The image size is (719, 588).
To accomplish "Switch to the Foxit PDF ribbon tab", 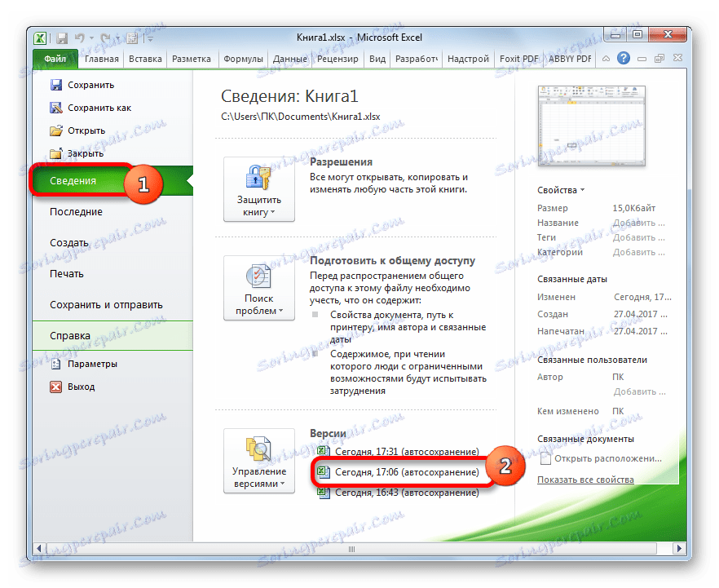I will (x=519, y=59).
